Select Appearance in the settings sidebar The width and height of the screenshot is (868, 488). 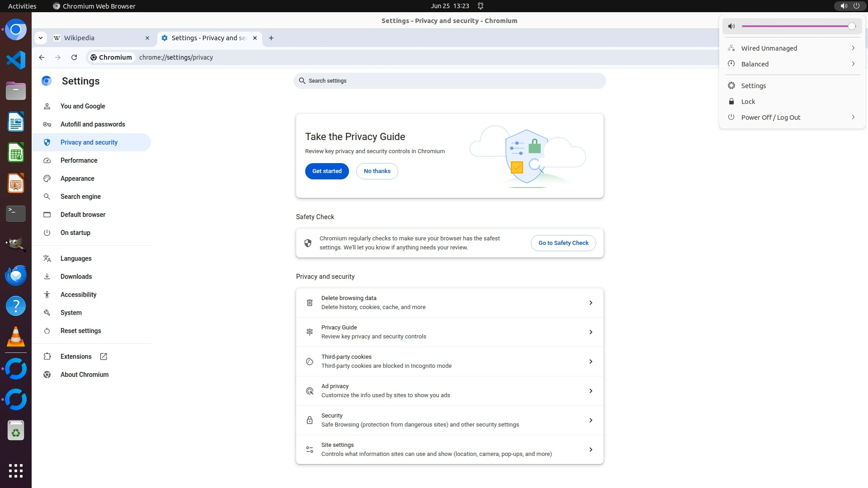click(77, 178)
